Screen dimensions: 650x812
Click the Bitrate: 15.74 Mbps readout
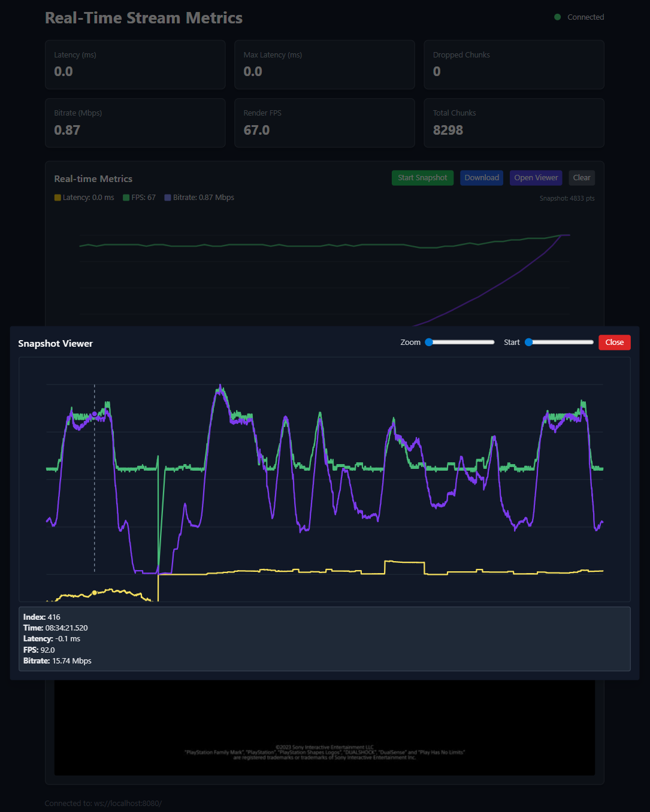point(58,661)
